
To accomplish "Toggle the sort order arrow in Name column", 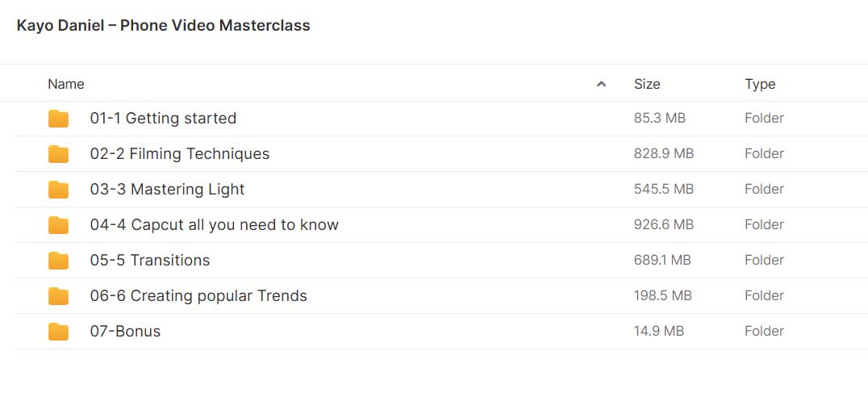I will click(x=601, y=84).
